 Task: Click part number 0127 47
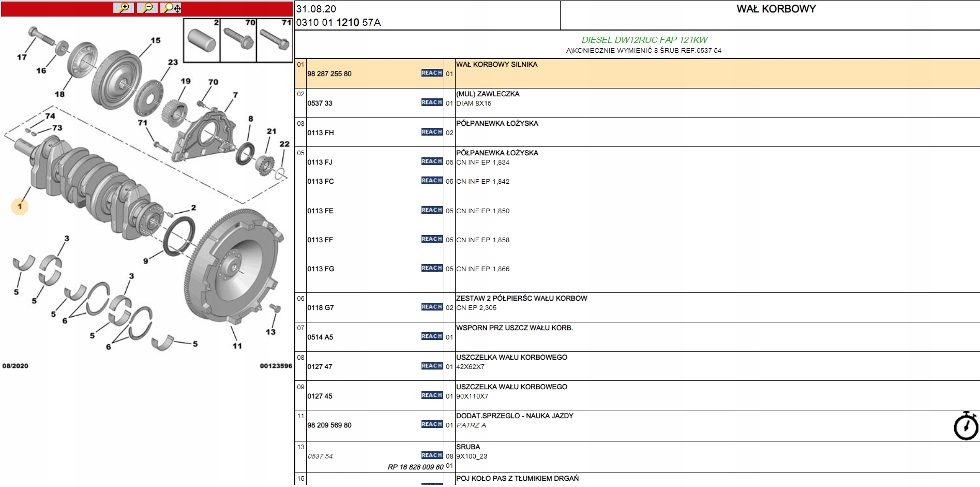[x=320, y=367]
